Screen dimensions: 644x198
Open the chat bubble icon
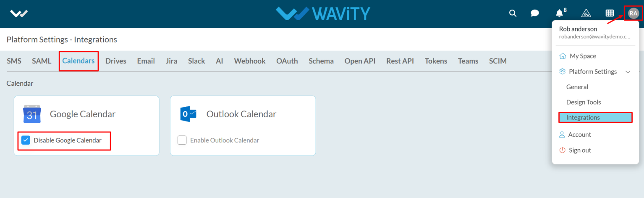coord(534,13)
